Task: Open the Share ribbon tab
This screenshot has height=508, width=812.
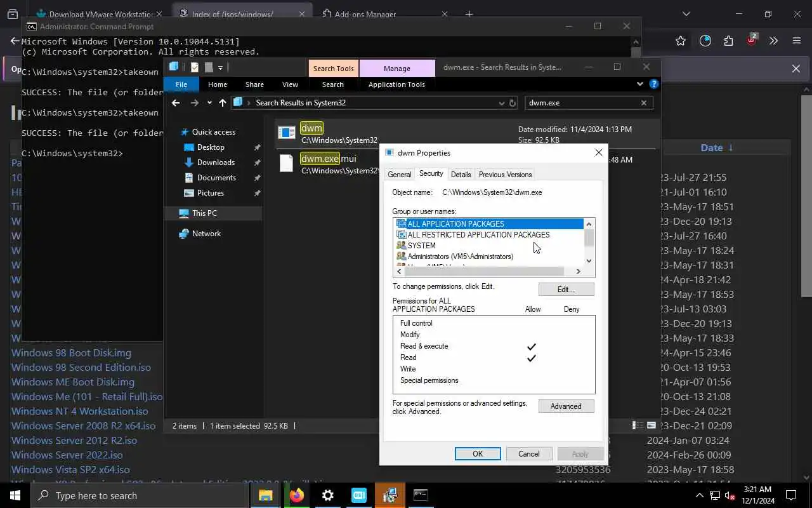Action: click(254, 84)
